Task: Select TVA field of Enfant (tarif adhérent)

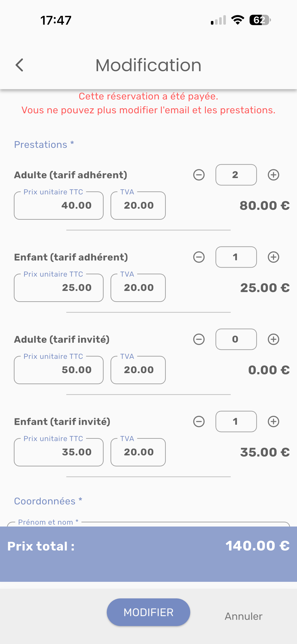Action: click(x=138, y=288)
